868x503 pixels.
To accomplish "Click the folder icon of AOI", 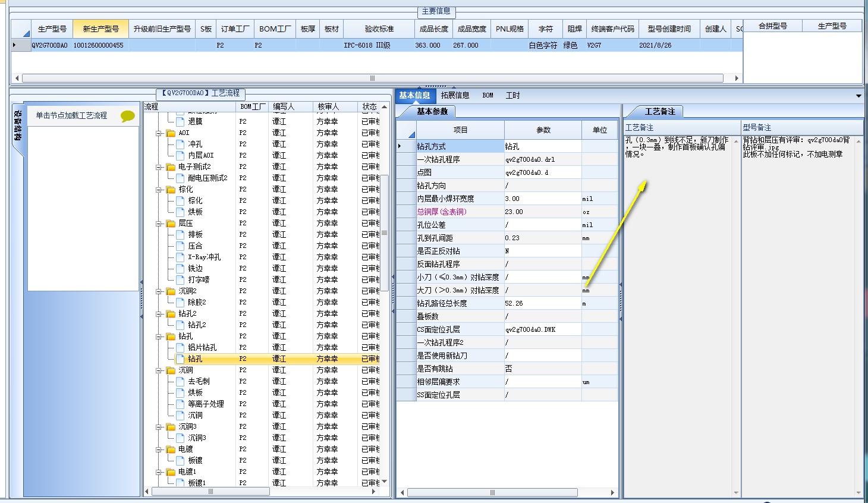I will tap(171, 133).
